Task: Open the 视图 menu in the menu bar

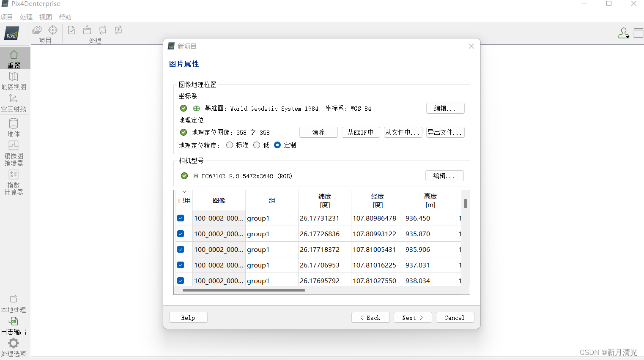Action: pos(45,17)
